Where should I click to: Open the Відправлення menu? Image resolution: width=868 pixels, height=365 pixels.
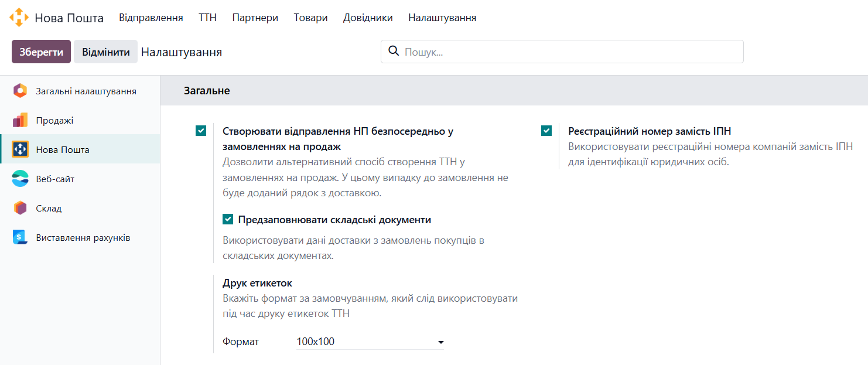[151, 18]
